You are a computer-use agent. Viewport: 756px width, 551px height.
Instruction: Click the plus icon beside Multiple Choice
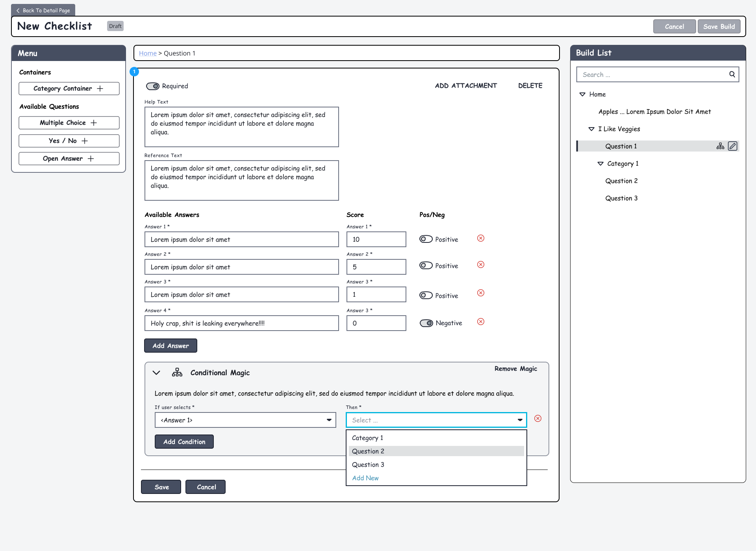point(94,123)
